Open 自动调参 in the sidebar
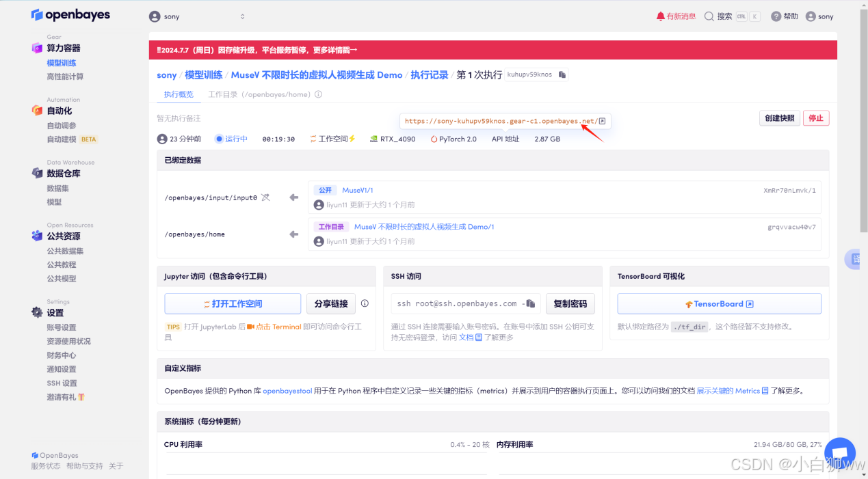 point(62,126)
